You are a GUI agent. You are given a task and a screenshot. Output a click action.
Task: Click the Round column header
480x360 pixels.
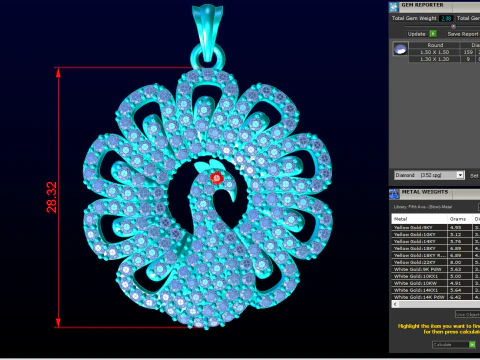[435, 45]
